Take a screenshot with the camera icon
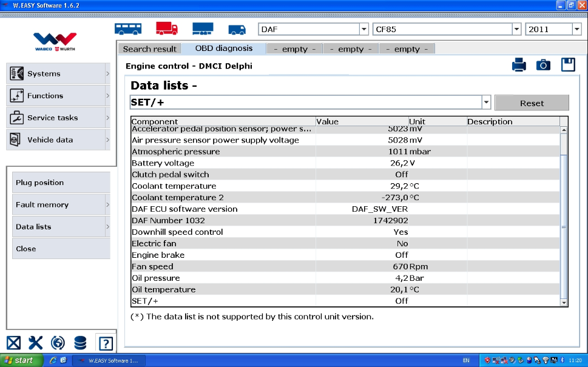The image size is (588, 367). (x=543, y=66)
